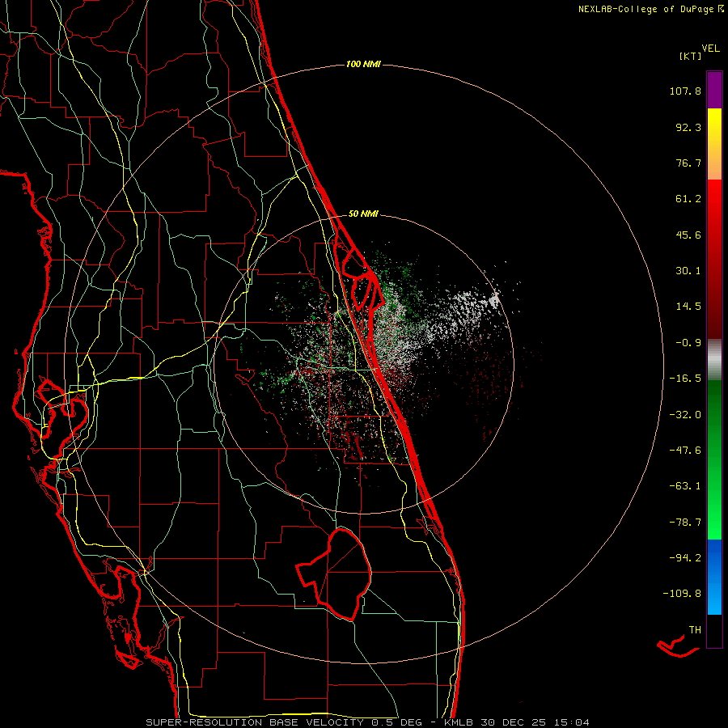Click the -63.1 velocity scale value
Image resolution: width=728 pixels, height=728 pixels.
[685, 486]
